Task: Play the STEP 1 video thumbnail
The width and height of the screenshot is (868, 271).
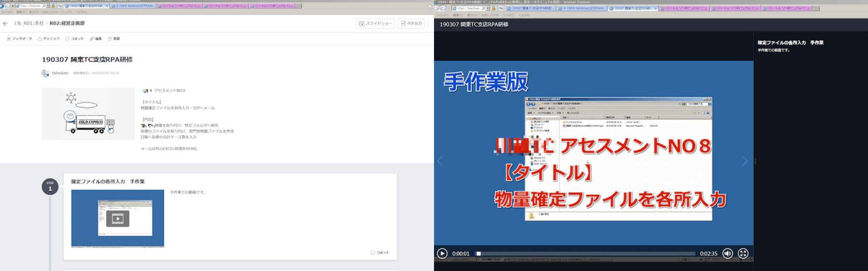Action: tap(118, 218)
